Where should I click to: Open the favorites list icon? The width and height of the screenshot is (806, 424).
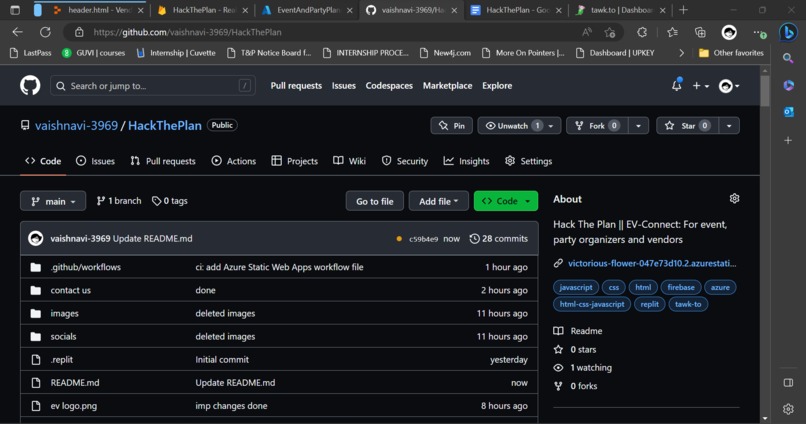pyautogui.click(x=672, y=32)
